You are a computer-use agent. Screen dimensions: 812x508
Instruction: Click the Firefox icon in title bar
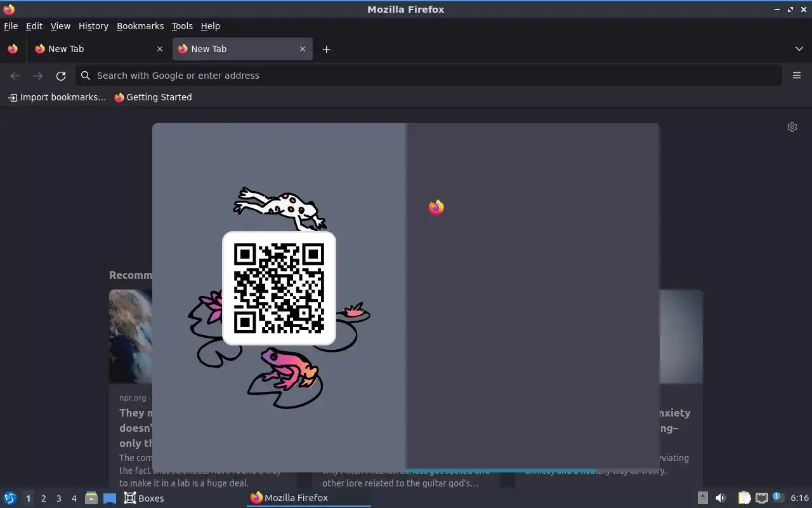9,10
